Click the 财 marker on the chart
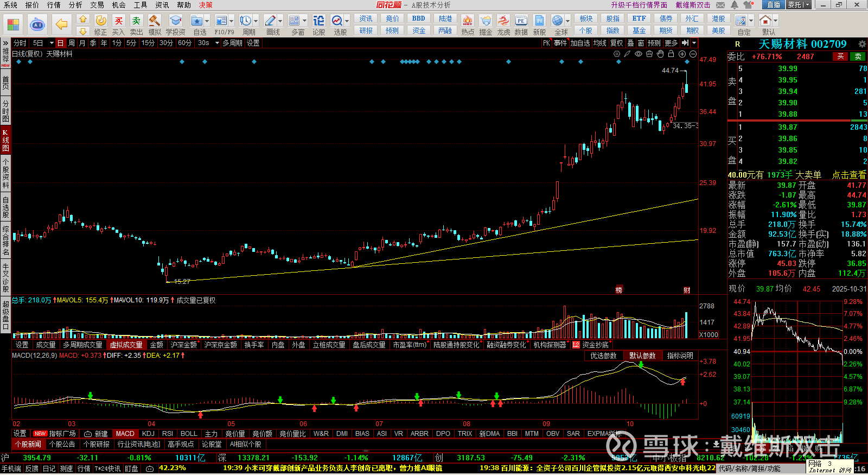Image resolution: width=868 pixels, height=475 pixels. [x=687, y=290]
